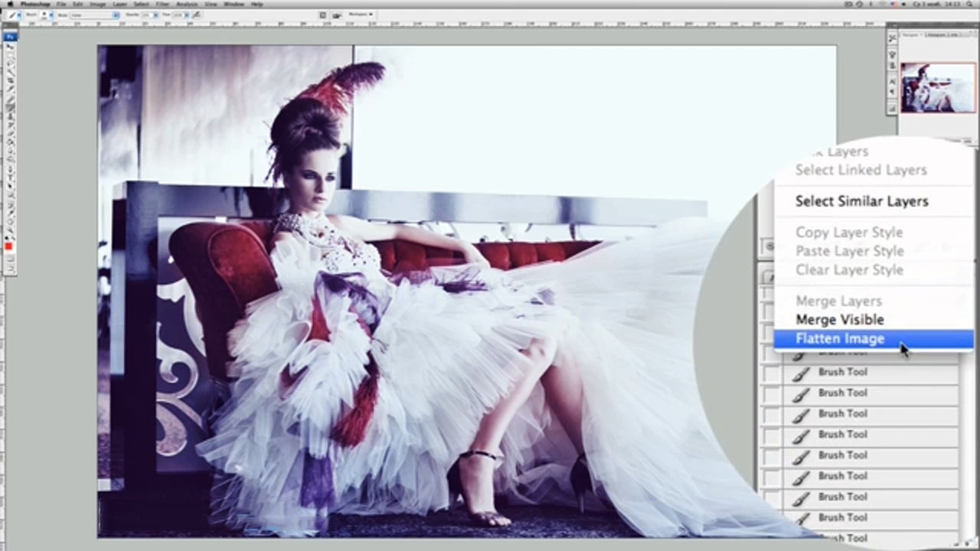The width and height of the screenshot is (980, 551).
Task: Click the Merge Layers menu entry
Action: point(838,301)
